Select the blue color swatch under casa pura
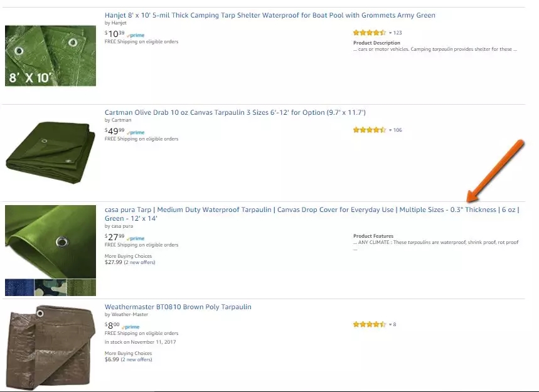Screen dimensions: 539x392 [19, 287]
